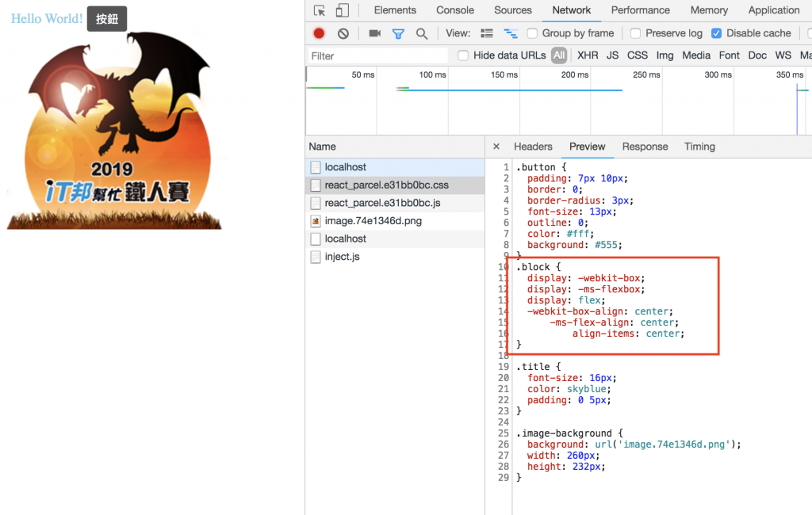The height and width of the screenshot is (515, 812).
Task: Click the 按鈕 button on the page
Action: [x=107, y=19]
